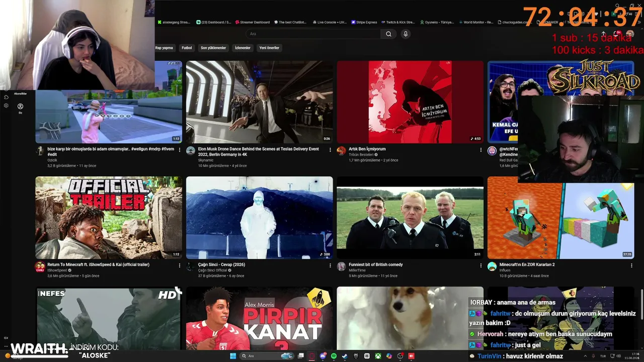The width and height of the screenshot is (644, 362).
Task: Open the Influen channel avatar
Action: point(492,266)
